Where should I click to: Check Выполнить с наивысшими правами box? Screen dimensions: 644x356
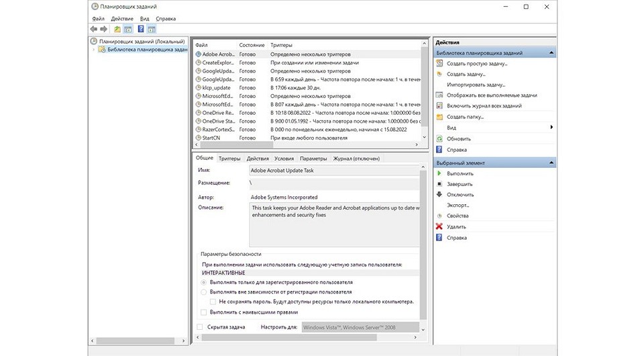(204, 312)
